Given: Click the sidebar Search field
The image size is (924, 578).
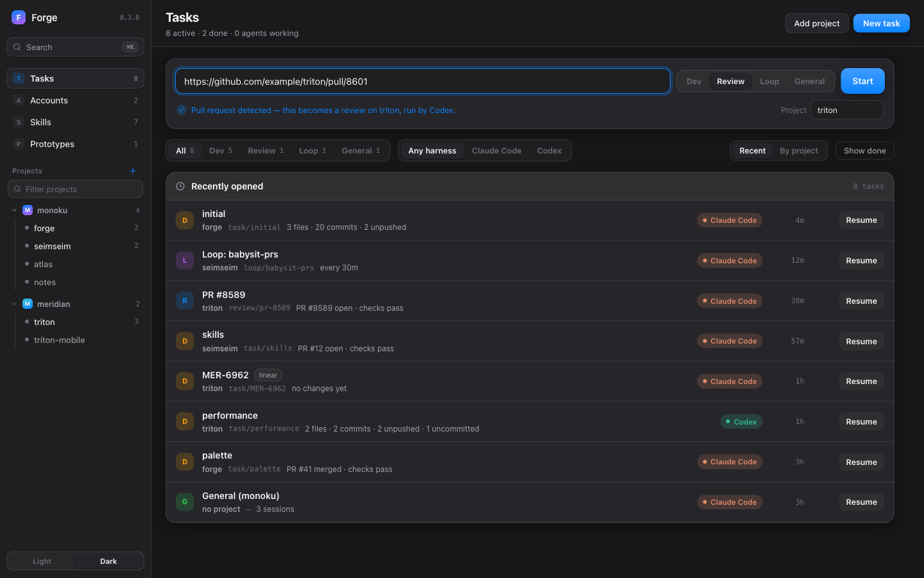Looking at the screenshot, I should pos(75,47).
